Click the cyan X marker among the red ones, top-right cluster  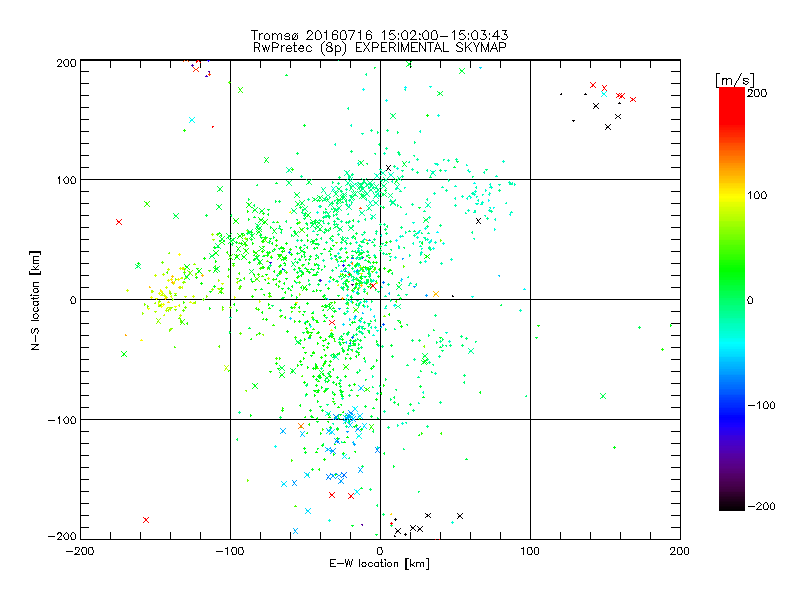point(604,94)
